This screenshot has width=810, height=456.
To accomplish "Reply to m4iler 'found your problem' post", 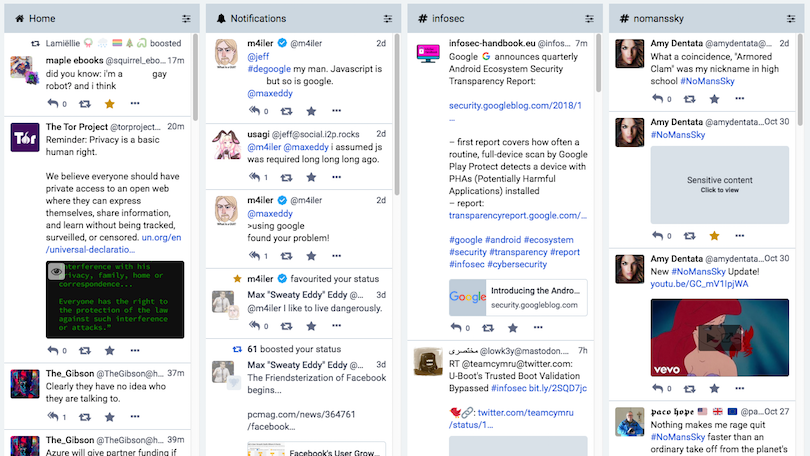I will click(254, 255).
